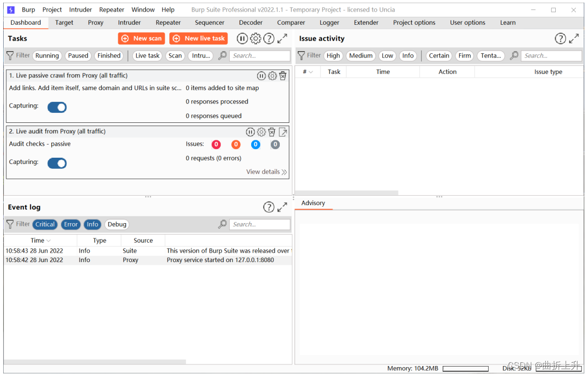This screenshot has height=375, width=588.
Task: Pause the Live audit from Proxy task
Action: pos(250,132)
